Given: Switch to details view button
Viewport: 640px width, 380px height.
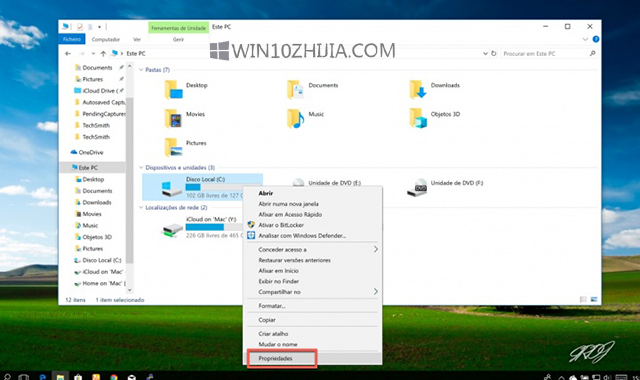Looking at the screenshot, I should tap(583, 300).
